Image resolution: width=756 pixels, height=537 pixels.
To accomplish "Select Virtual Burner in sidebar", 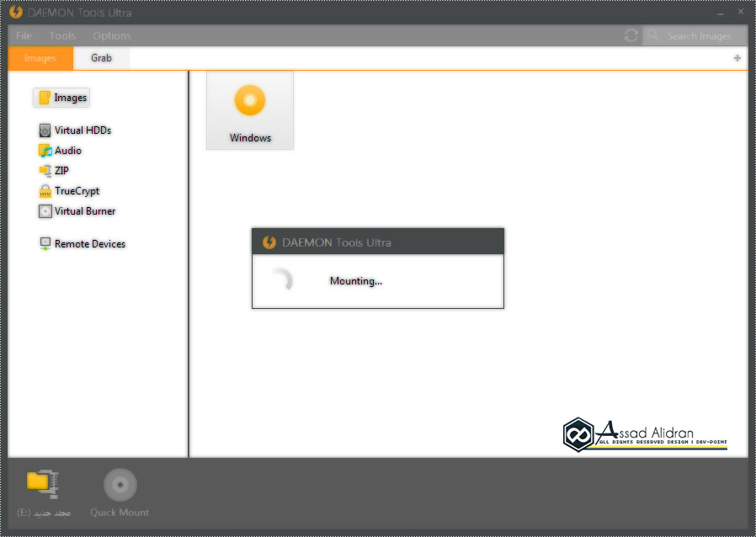I will [x=77, y=211].
